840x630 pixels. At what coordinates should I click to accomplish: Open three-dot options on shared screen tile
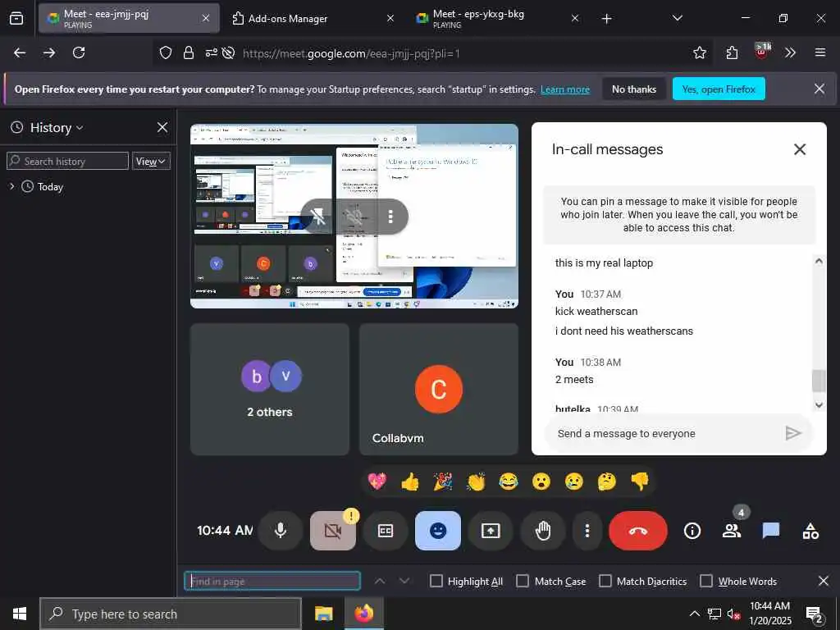pyautogui.click(x=390, y=217)
